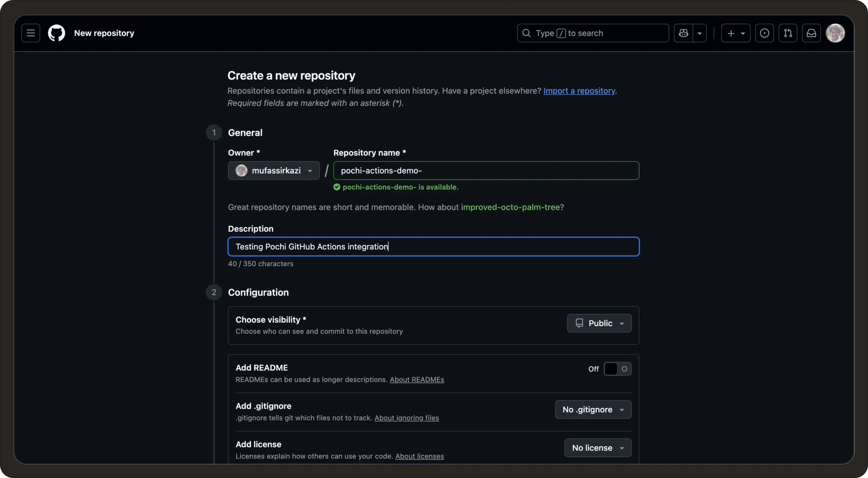Image resolution: width=868 pixels, height=478 pixels.
Task: Click the user profile avatar
Action: click(x=835, y=33)
